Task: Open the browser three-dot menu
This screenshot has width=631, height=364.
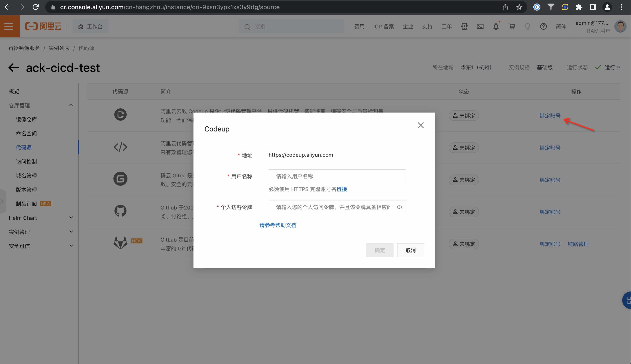Action: 621,7
